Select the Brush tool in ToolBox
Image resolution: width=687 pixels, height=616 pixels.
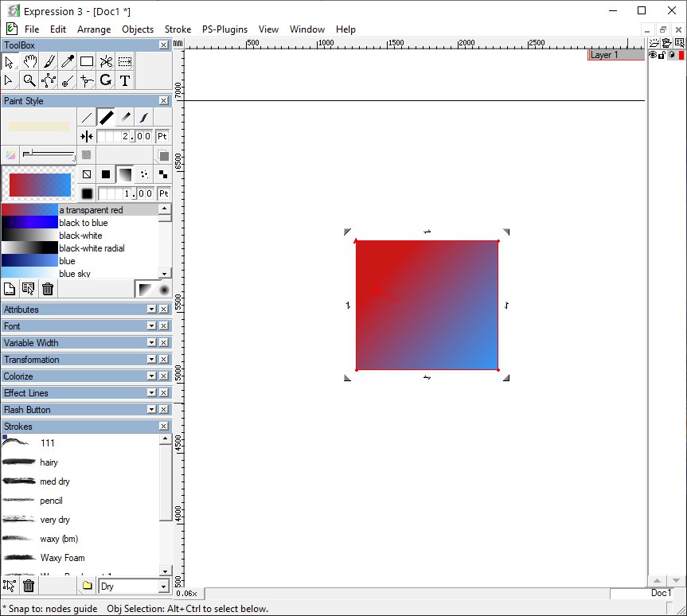(x=49, y=61)
